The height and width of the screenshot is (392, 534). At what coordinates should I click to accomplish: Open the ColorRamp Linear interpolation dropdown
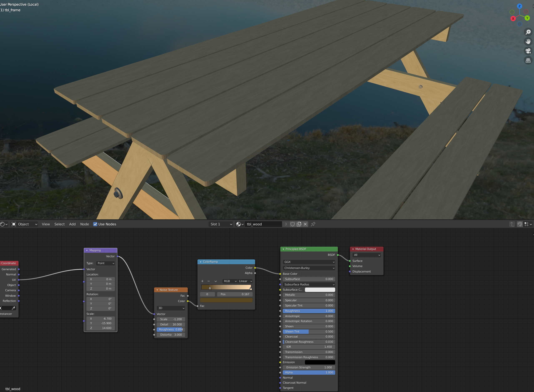[245, 281]
